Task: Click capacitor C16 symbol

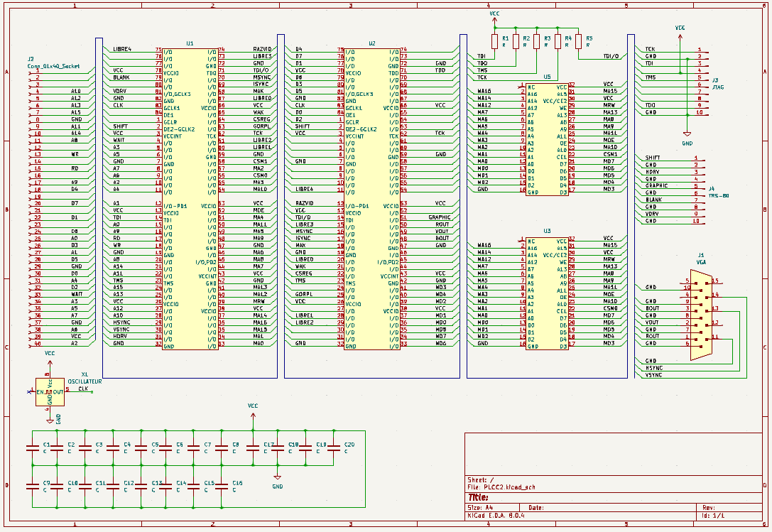Action: pos(222,486)
